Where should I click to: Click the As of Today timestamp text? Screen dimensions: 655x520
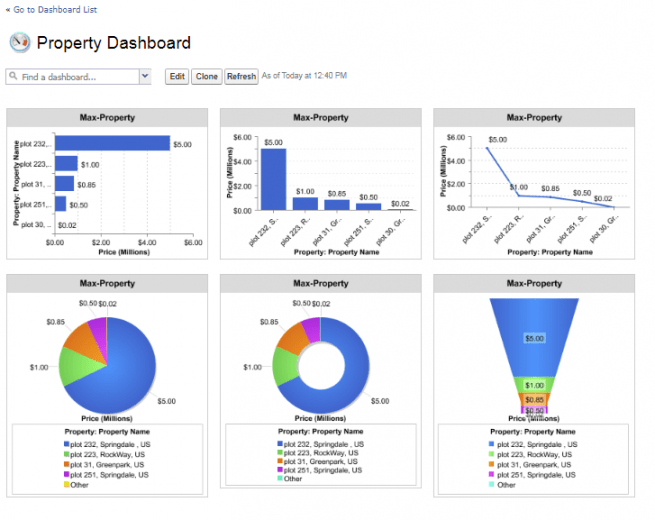tap(305, 76)
